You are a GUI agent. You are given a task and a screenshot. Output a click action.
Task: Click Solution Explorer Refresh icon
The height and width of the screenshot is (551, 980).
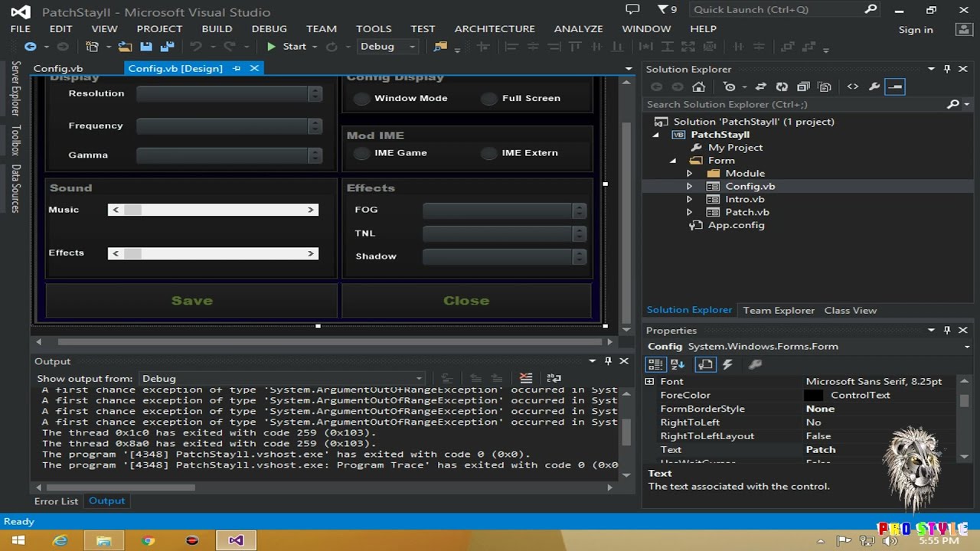(x=782, y=86)
